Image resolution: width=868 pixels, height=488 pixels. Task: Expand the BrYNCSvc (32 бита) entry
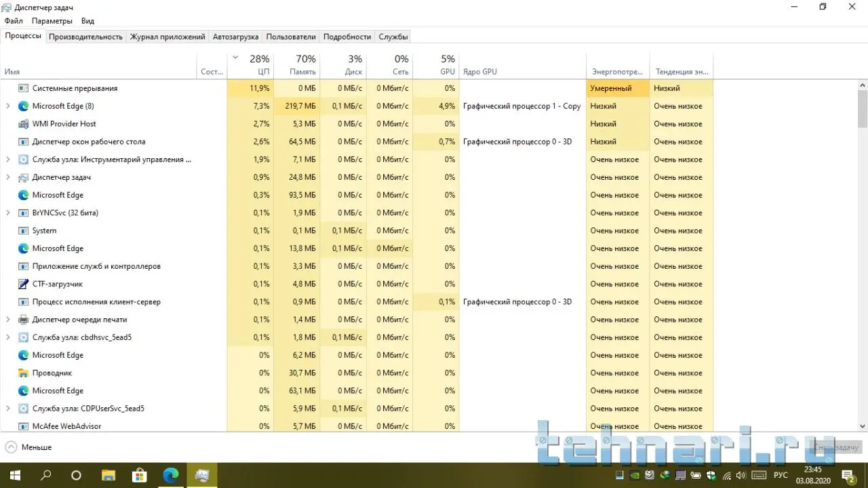(x=7, y=212)
